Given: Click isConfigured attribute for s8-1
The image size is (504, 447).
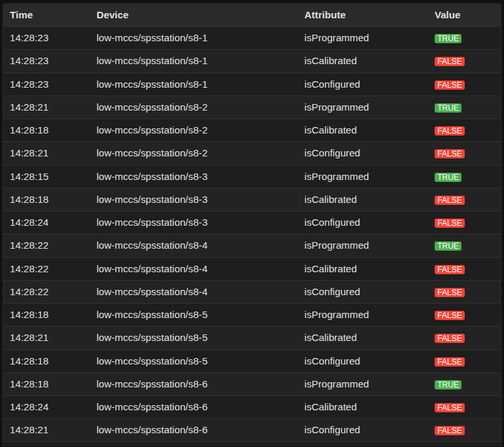Looking at the screenshot, I should 332,85.
